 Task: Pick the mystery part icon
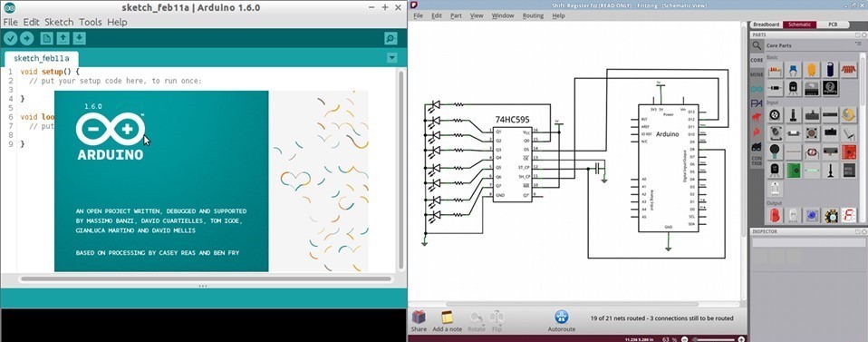click(830, 88)
